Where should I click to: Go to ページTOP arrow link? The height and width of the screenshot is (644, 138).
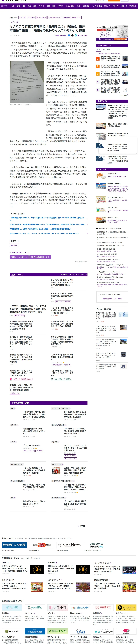(82, 526)
